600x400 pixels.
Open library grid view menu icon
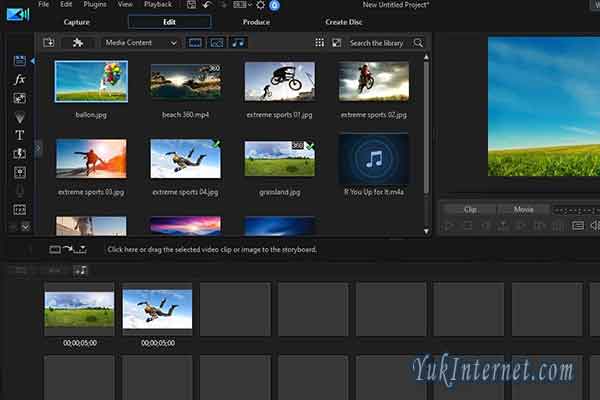click(319, 43)
